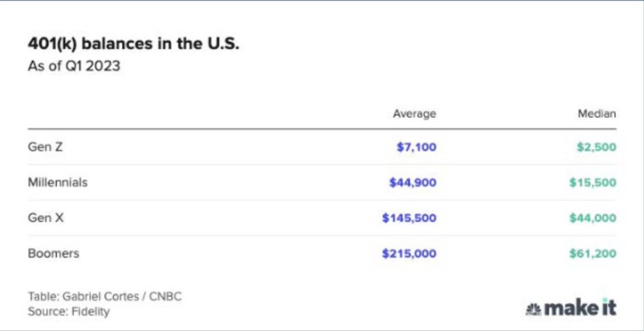
Task: Click the Boomers row label
Action: click(x=53, y=253)
